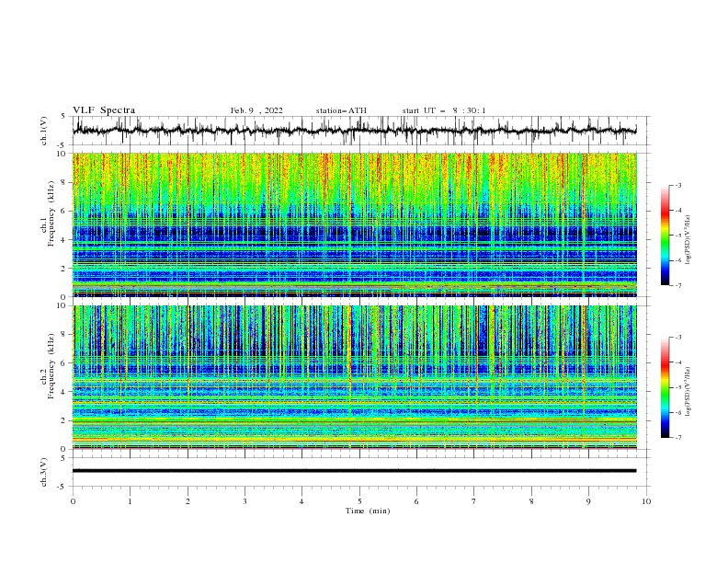Click the "Time (min)" axis label
The width and height of the screenshot is (728, 563).
[368, 511]
